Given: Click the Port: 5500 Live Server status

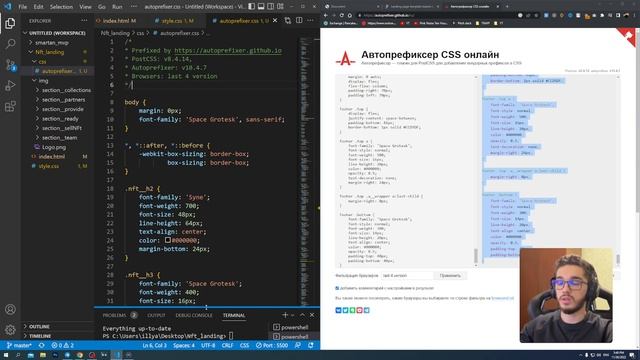Looking at the screenshot, I should pos(272,345).
